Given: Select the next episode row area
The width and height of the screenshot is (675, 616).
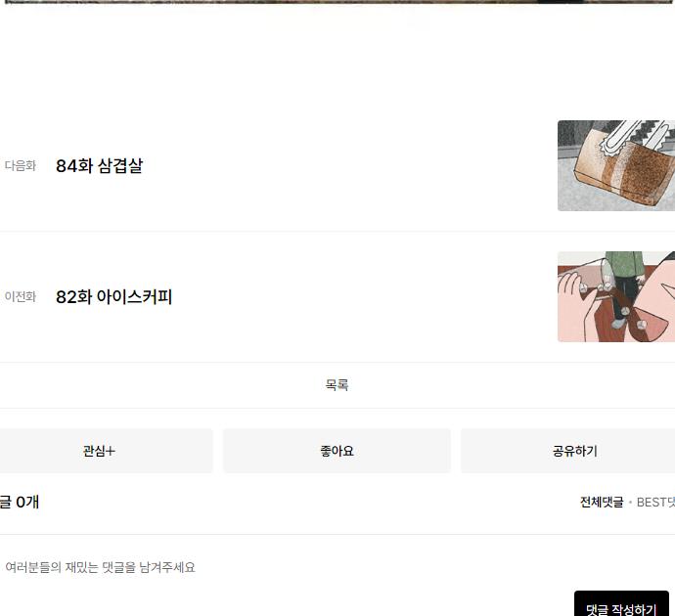Looking at the screenshot, I should 337,165.
